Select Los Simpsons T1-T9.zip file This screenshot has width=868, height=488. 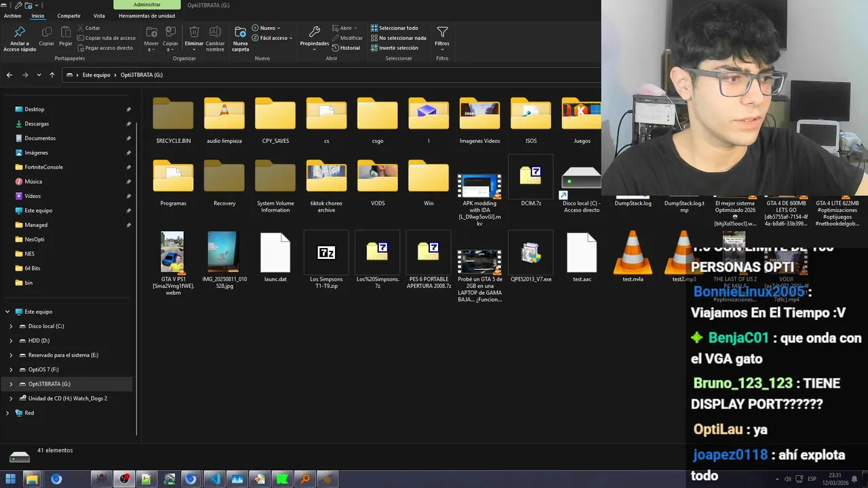pos(326,260)
